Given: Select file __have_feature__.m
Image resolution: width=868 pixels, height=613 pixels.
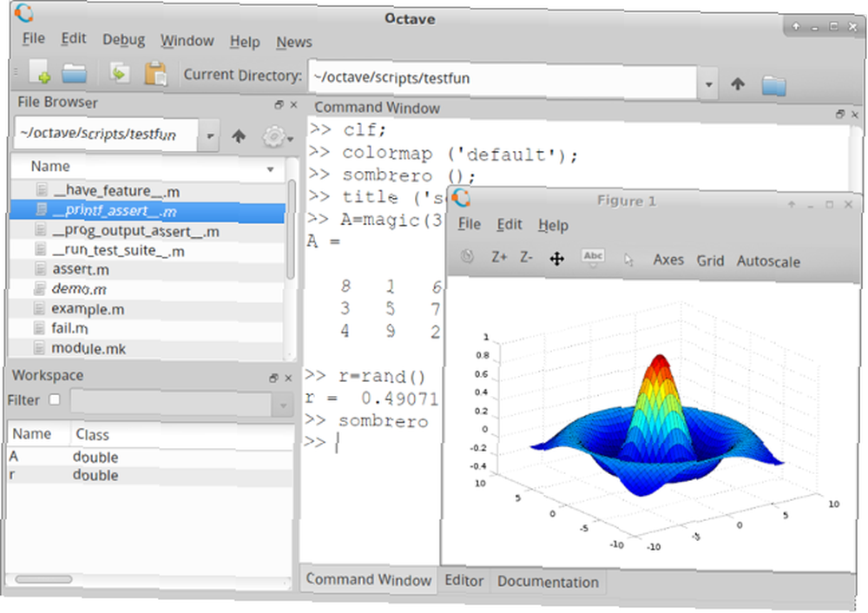Looking at the screenshot, I should [148, 191].
